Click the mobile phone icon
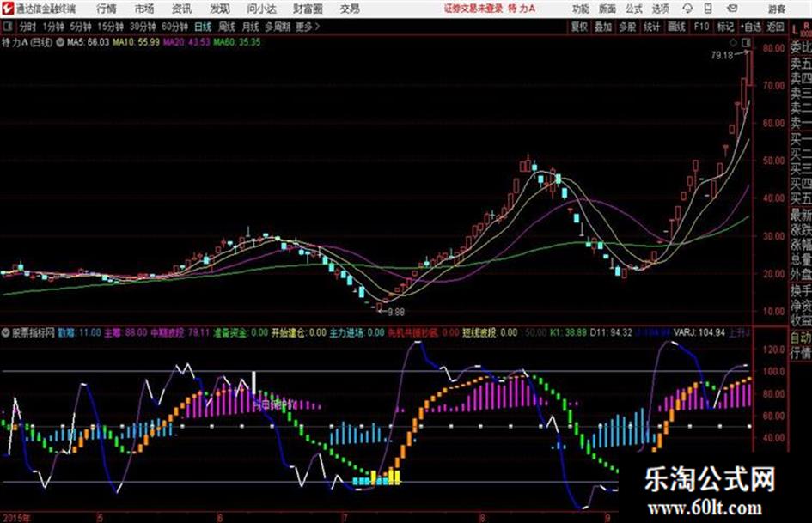The height and width of the screenshot is (523, 812). [x=708, y=9]
